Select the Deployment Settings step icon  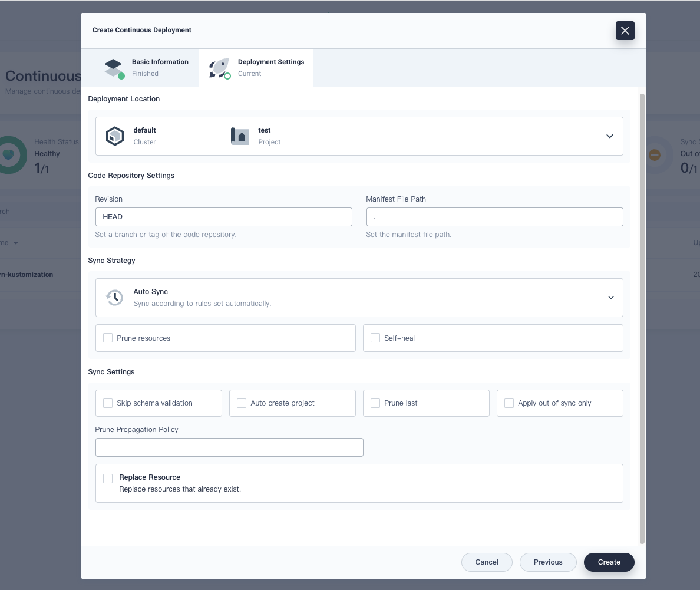pyautogui.click(x=219, y=67)
